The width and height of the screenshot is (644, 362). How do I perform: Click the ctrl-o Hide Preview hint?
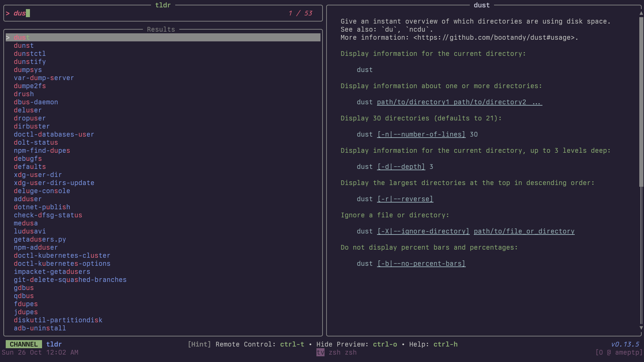click(x=385, y=345)
